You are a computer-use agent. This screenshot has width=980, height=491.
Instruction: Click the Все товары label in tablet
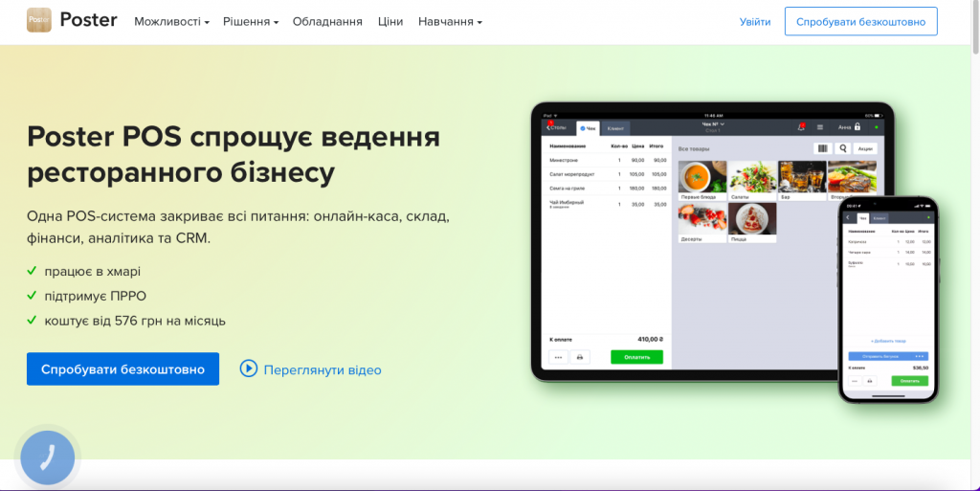pyautogui.click(x=693, y=148)
